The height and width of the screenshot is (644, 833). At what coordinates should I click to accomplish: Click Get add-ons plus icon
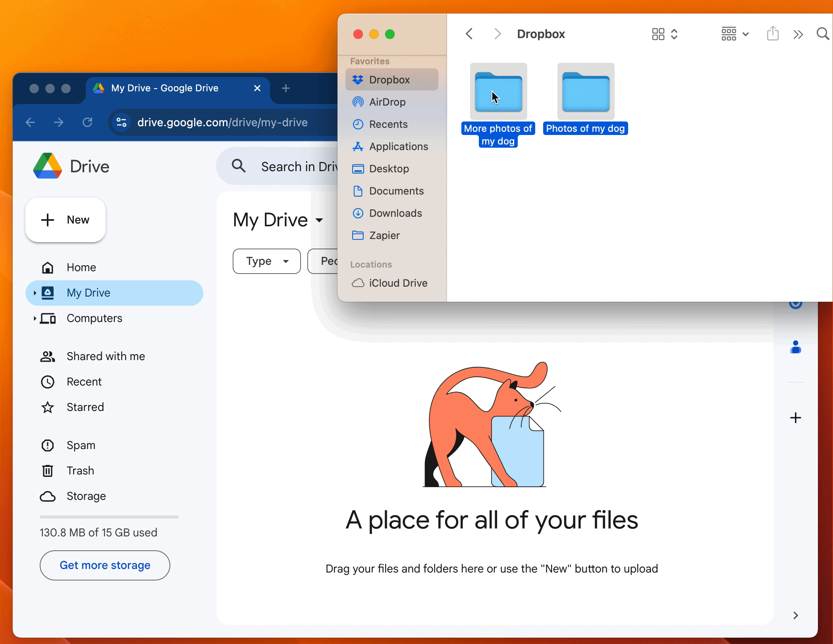(796, 418)
